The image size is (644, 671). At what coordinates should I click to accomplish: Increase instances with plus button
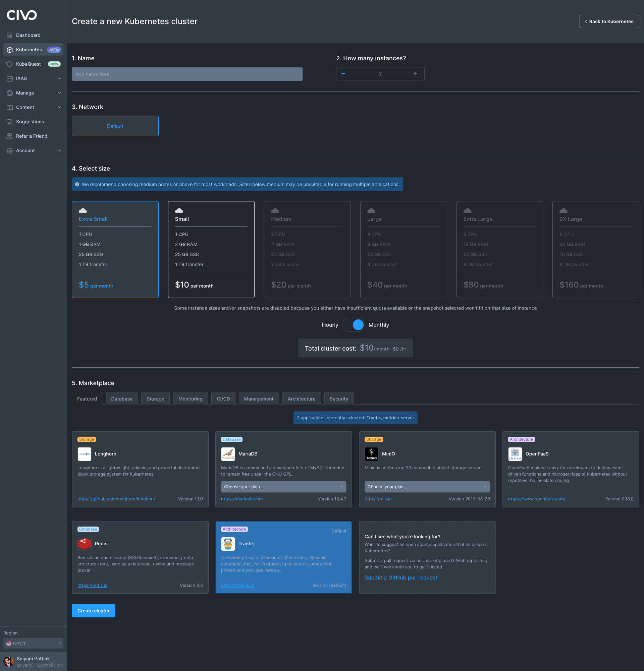415,74
